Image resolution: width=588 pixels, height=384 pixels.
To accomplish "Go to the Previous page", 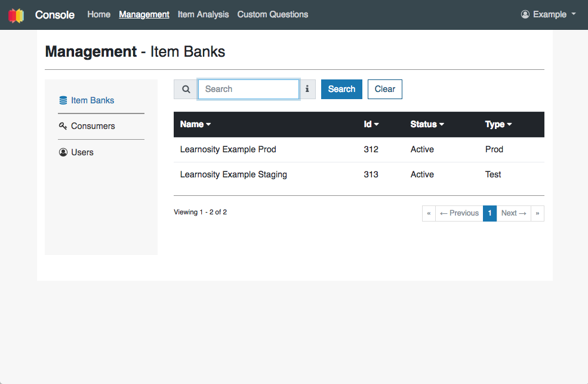I will [x=459, y=213].
